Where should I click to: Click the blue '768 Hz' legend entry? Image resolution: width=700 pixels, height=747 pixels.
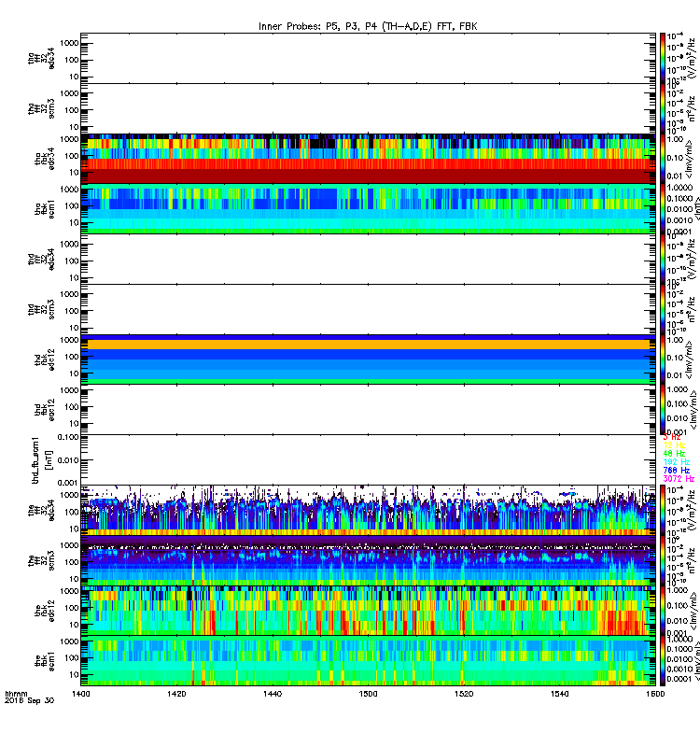pos(676,471)
